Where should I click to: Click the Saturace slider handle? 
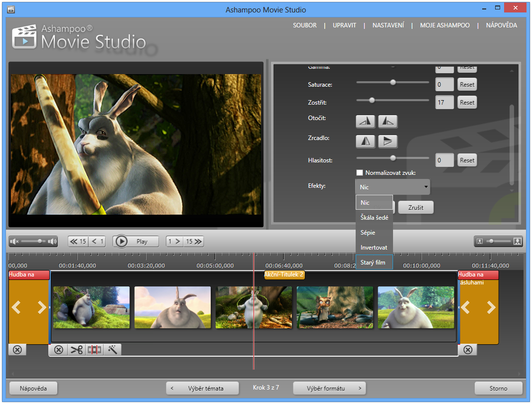point(393,82)
